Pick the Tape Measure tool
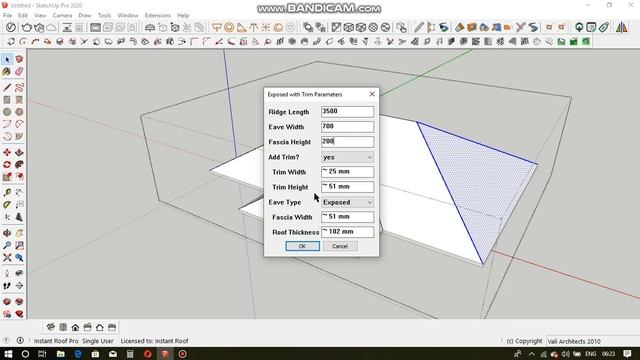 [7, 192]
